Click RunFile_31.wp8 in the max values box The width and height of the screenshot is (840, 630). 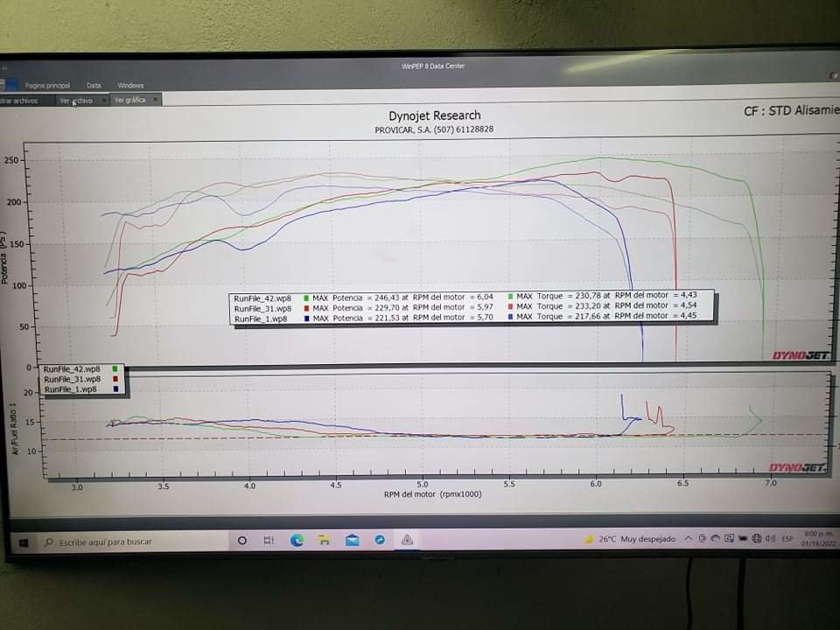262,309
